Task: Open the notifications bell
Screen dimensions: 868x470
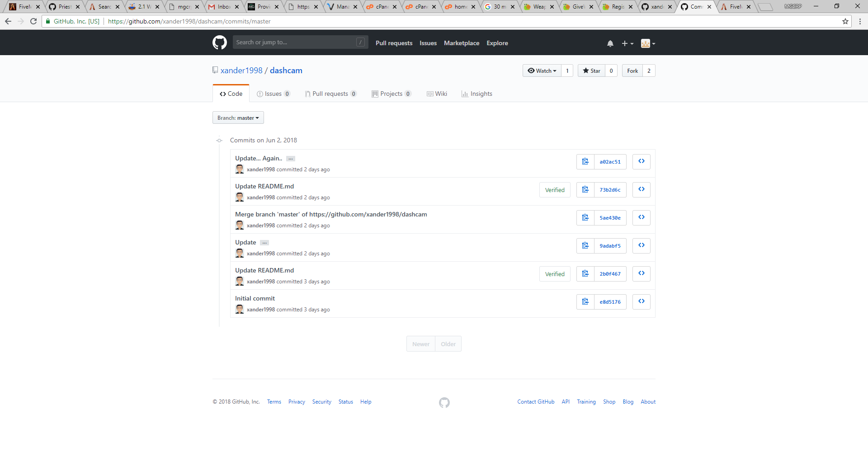Action: [610, 43]
